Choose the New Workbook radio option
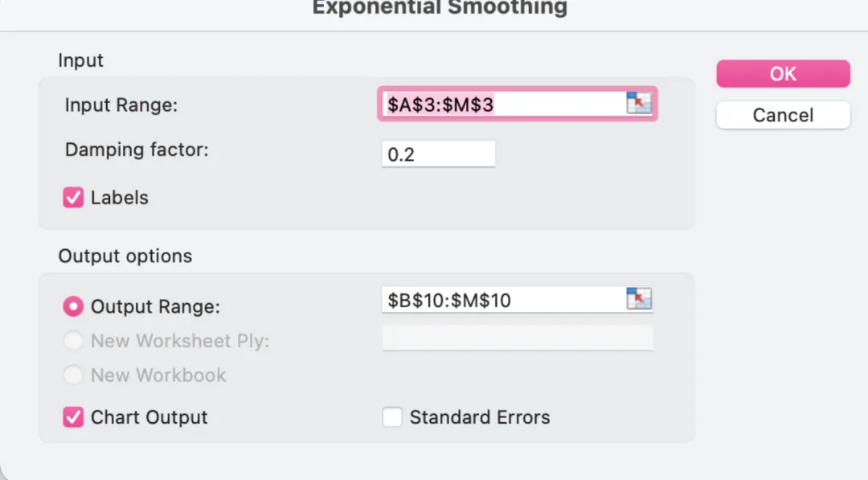The image size is (868, 480). click(74, 375)
